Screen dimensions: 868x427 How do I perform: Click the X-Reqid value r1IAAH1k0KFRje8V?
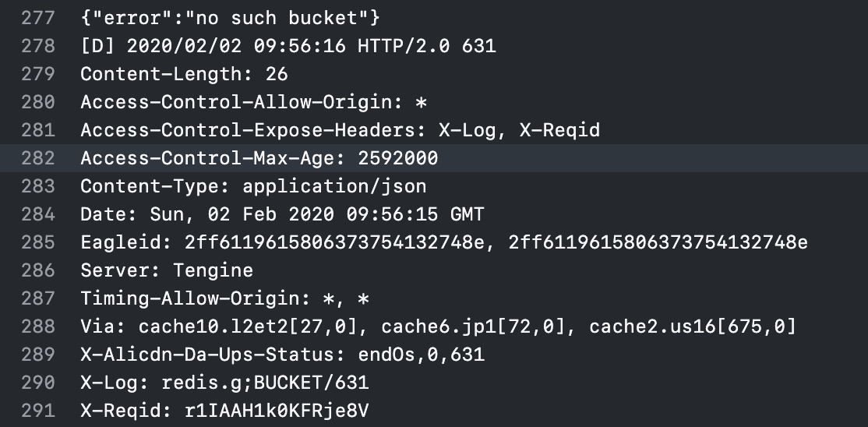pos(276,411)
